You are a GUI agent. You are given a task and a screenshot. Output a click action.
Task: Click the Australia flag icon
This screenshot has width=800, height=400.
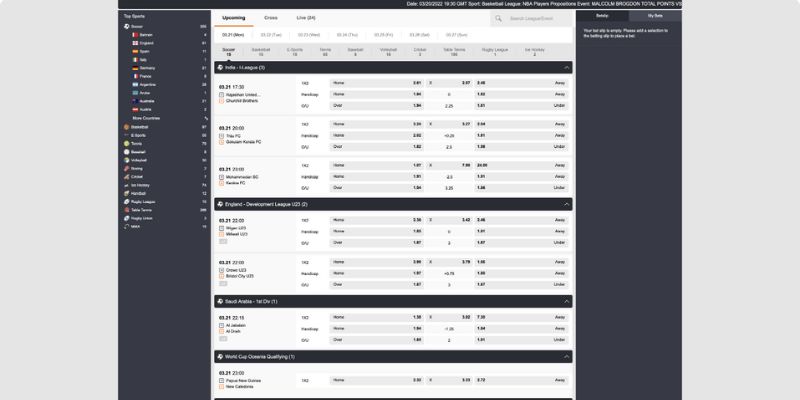pyautogui.click(x=135, y=101)
